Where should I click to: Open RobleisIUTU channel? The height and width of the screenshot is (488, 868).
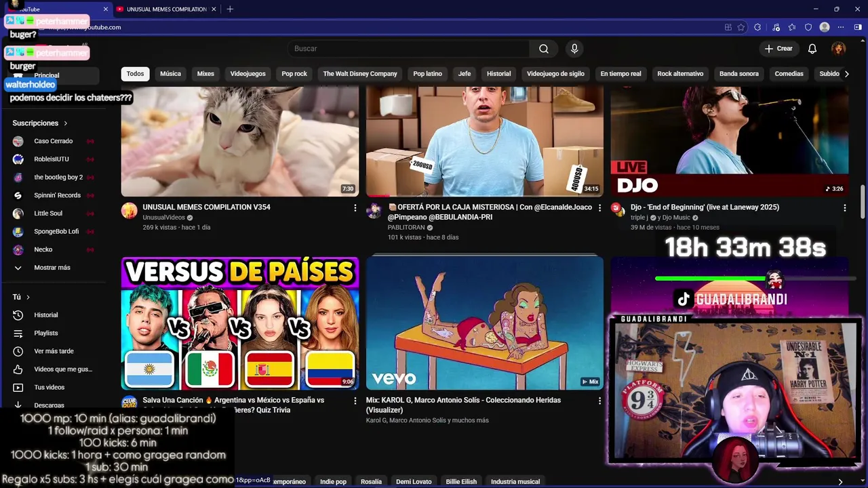pos(52,159)
